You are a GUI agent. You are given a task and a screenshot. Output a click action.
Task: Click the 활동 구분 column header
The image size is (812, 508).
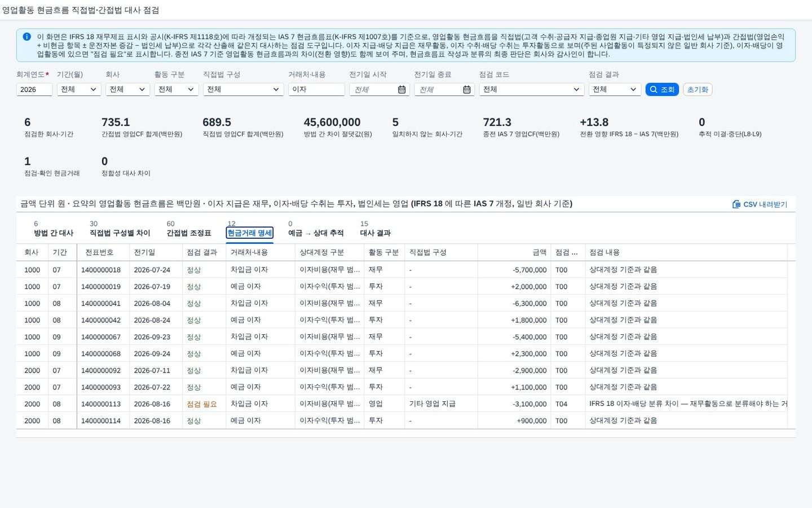[383, 252]
